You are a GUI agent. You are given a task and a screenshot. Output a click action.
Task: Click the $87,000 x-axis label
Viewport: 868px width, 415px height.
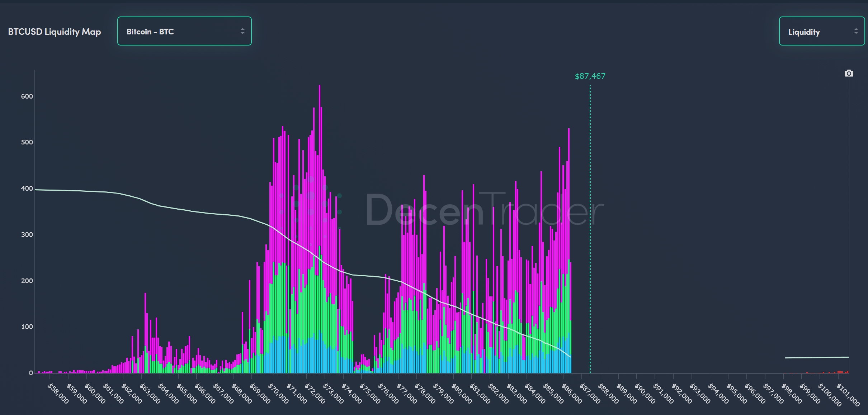click(590, 393)
